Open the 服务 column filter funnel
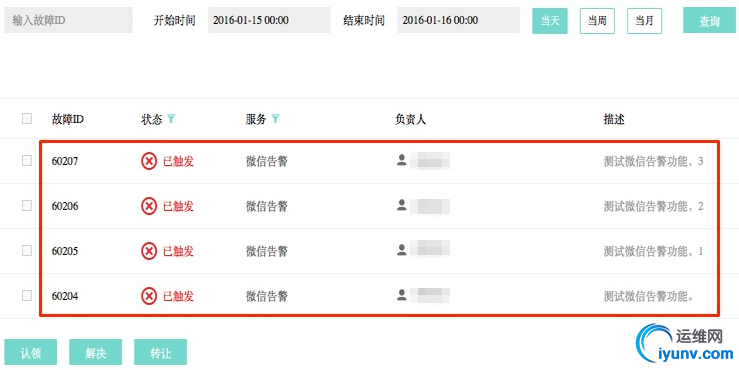This screenshot has width=739, height=370. (x=275, y=119)
